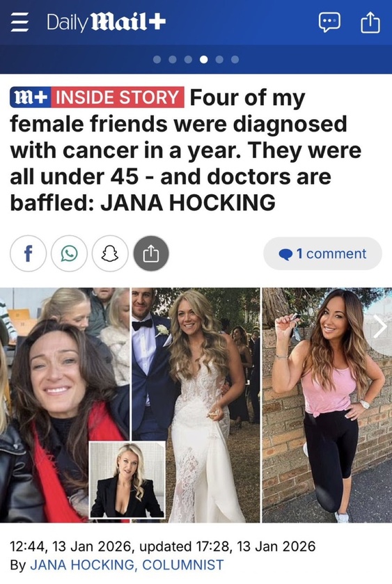Image resolution: width=392 pixels, height=584 pixels.
Task: Open the hamburger navigation menu
Action: tap(19, 23)
